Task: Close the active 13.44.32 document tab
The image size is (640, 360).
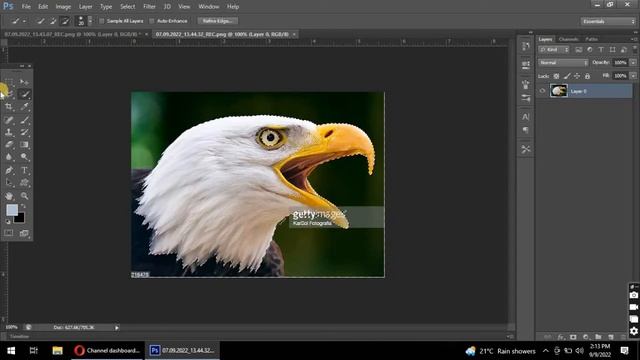Action: 294,34
